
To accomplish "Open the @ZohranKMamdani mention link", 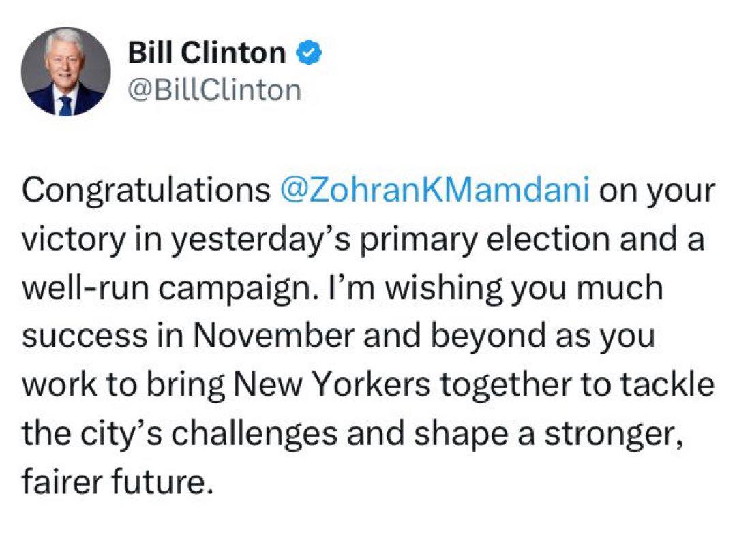I will 434,189.
